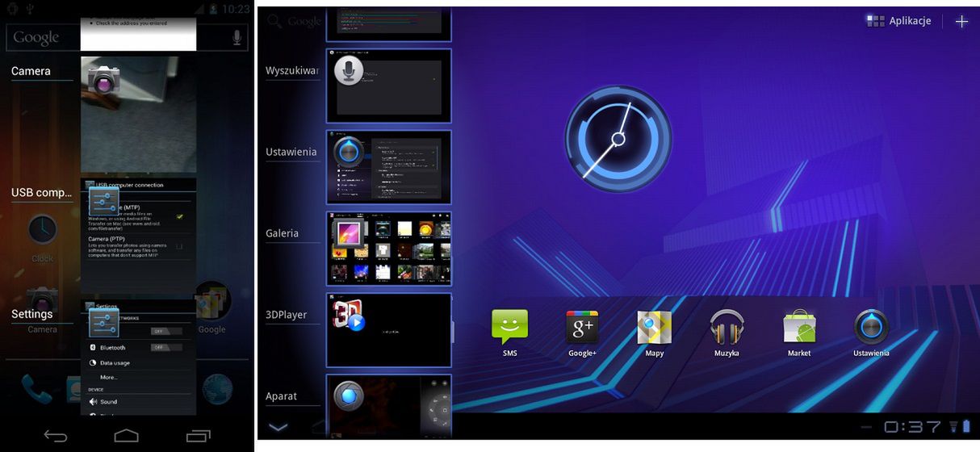Tap the Google search bar on phone
This screenshot has height=452, width=980.
click(x=127, y=37)
